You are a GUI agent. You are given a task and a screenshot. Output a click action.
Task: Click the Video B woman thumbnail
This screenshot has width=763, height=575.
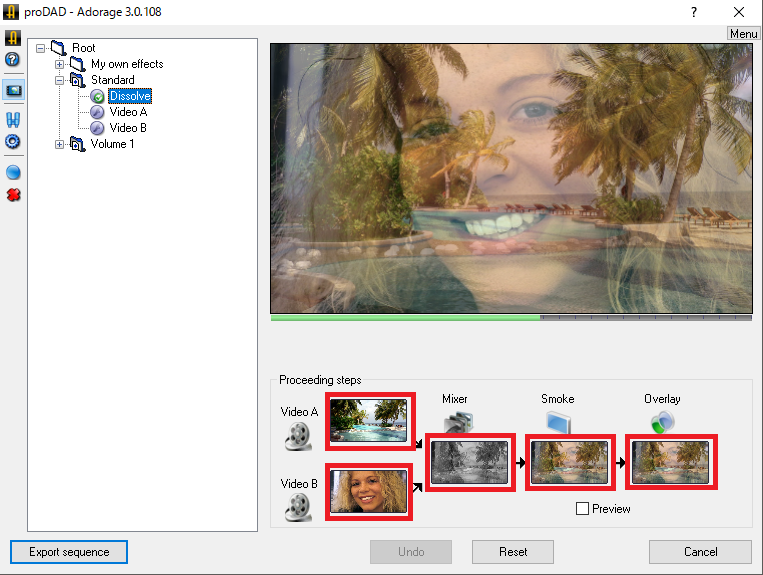369,492
